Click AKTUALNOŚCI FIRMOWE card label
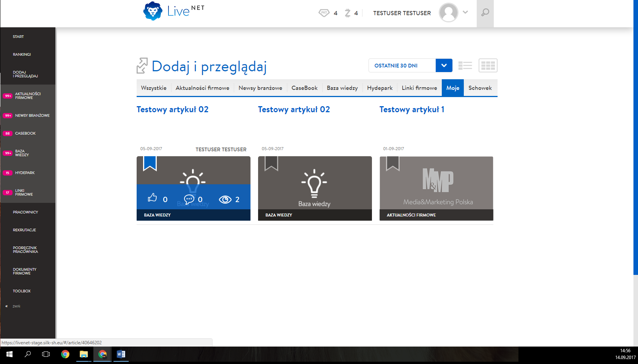Screen dimensions: 638x364 [411, 215]
